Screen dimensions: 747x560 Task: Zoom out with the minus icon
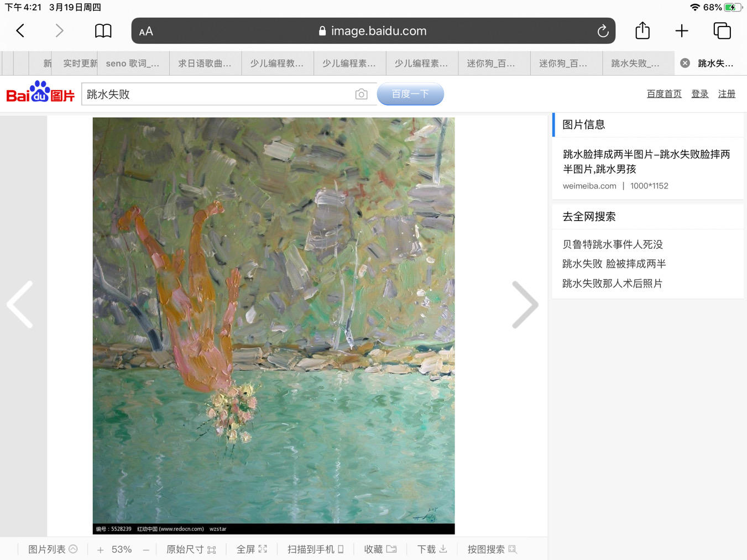[146, 549]
